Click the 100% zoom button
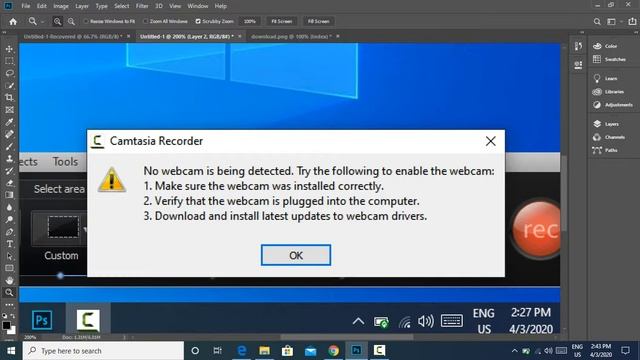Screen dimensions: 640x360 coord(249,21)
